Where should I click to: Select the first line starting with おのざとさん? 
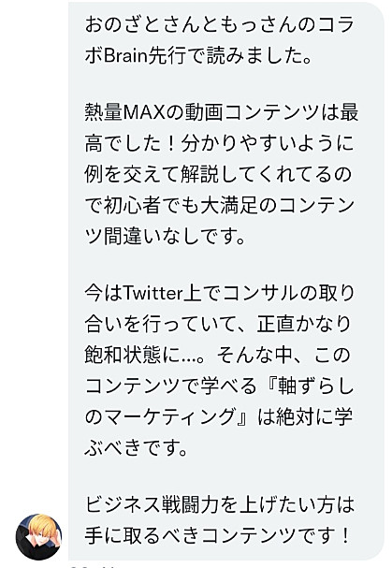[x=219, y=25]
